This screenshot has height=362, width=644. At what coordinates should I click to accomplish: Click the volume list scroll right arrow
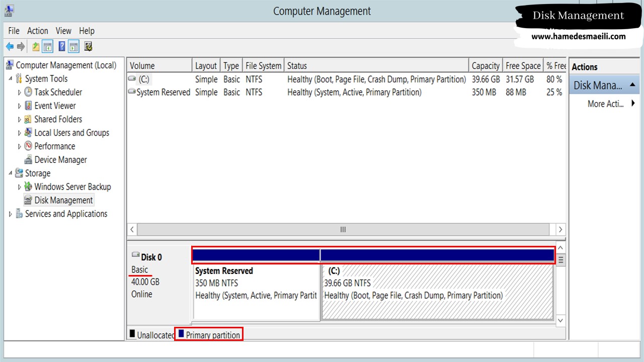[x=560, y=229]
